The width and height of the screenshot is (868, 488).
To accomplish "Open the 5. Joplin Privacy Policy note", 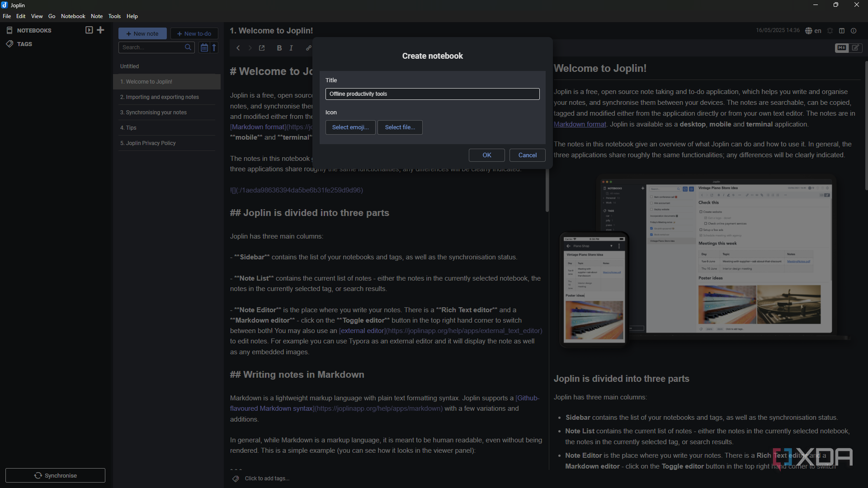I will pyautogui.click(x=167, y=143).
